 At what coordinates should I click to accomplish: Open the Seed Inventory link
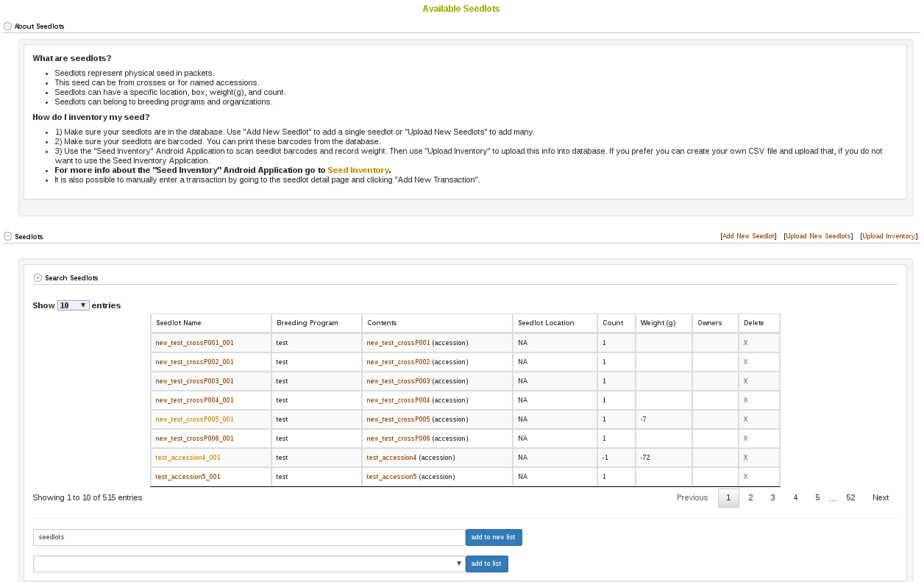pyautogui.click(x=358, y=170)
